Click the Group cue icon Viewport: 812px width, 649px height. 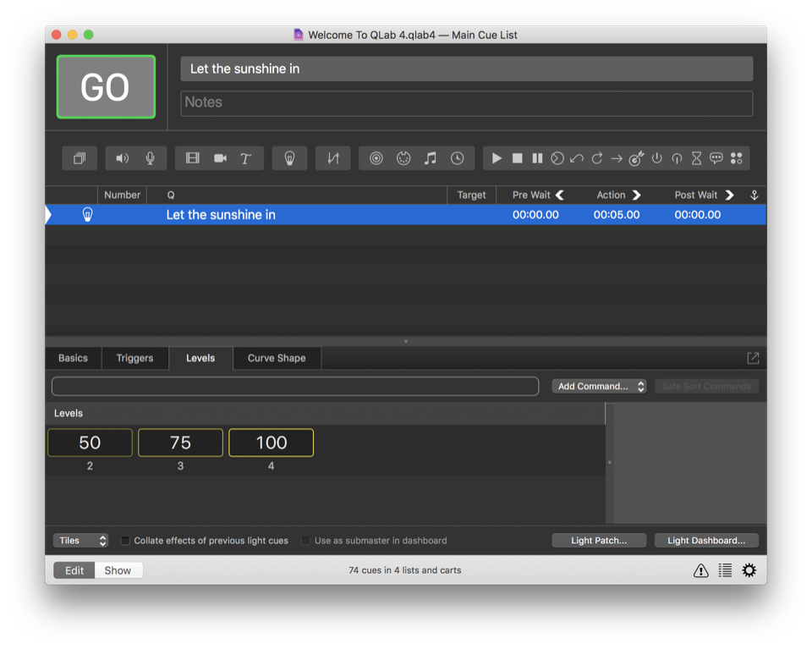[x=80, y=158]
